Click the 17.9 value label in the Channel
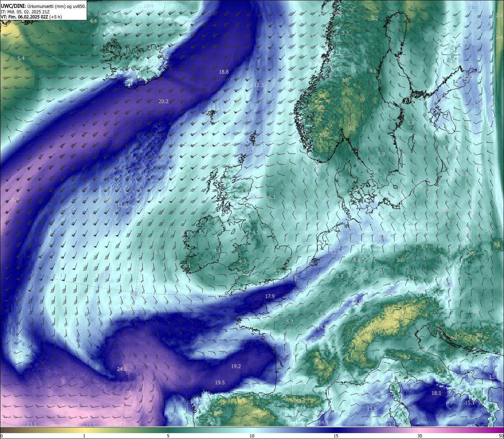504x439 pixels. 270,296
